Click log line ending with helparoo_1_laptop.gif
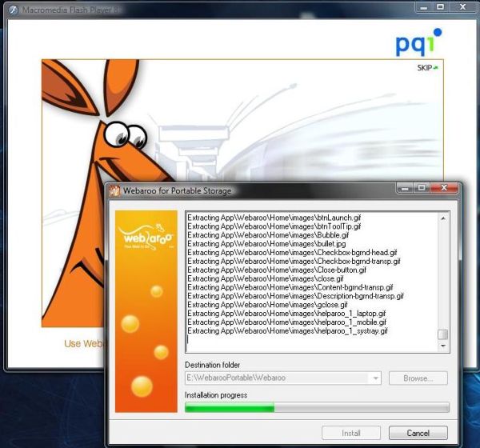Viewport: 480px width, 448px height. pos(286,314)
